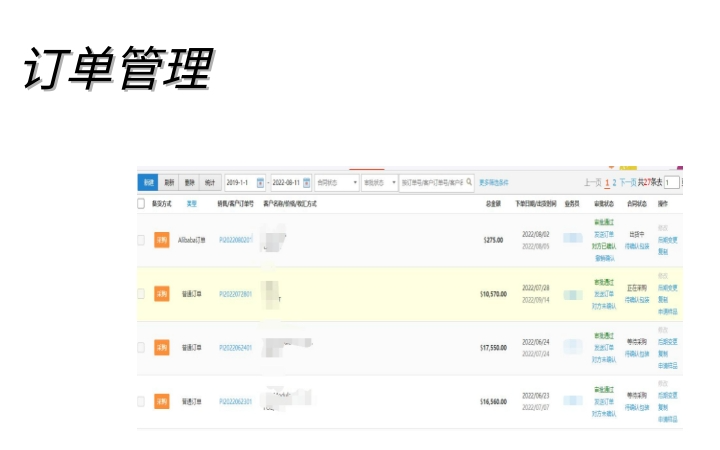Click the Alibaba订单 type text
720x450 pixels.
click(x=191, y=240)
